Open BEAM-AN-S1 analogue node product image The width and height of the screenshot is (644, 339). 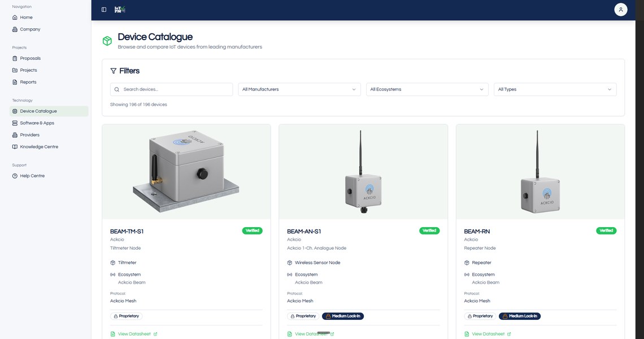point(363,172)
